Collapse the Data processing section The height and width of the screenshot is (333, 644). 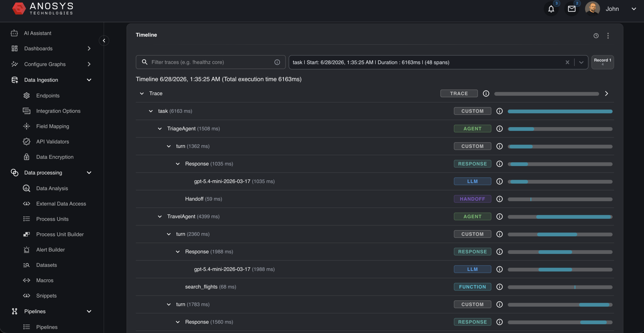point(89,173)
